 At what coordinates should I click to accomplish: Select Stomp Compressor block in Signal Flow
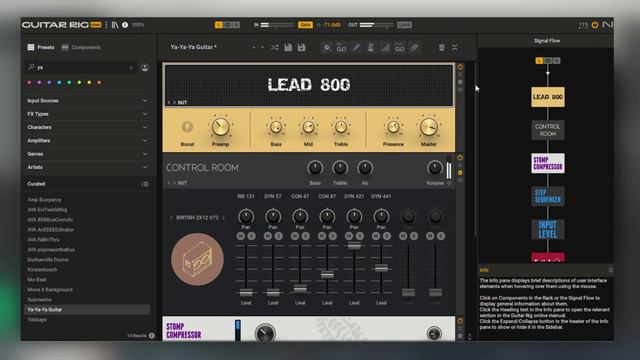(548, 163)
